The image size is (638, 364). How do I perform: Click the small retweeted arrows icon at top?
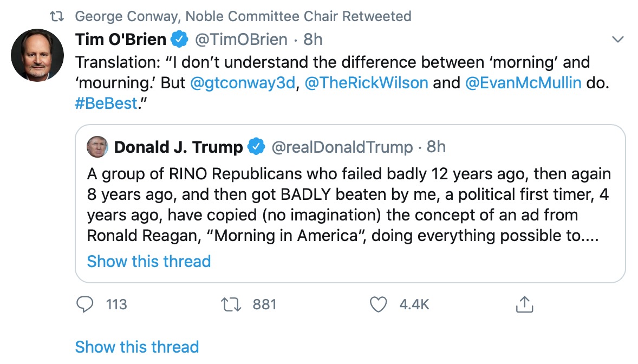[56, 17]
